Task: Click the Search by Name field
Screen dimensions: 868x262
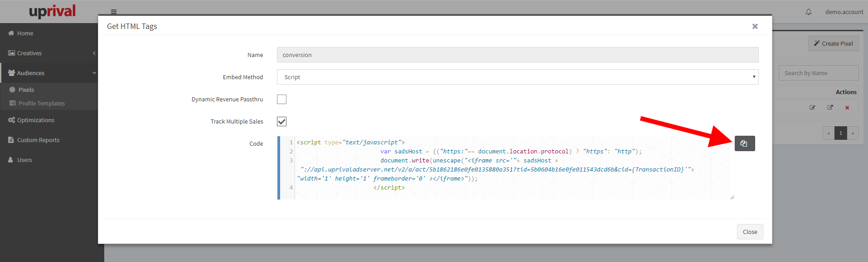Action: tap(819, 73)
